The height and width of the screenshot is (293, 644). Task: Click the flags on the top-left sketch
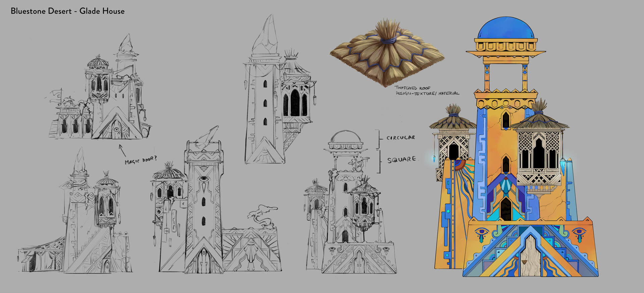click(x=56, y=96)
